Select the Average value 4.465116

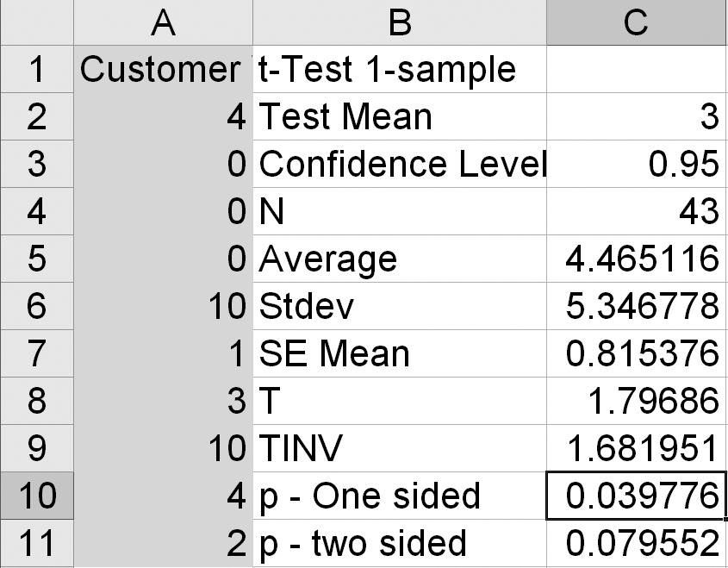(636, 259)
